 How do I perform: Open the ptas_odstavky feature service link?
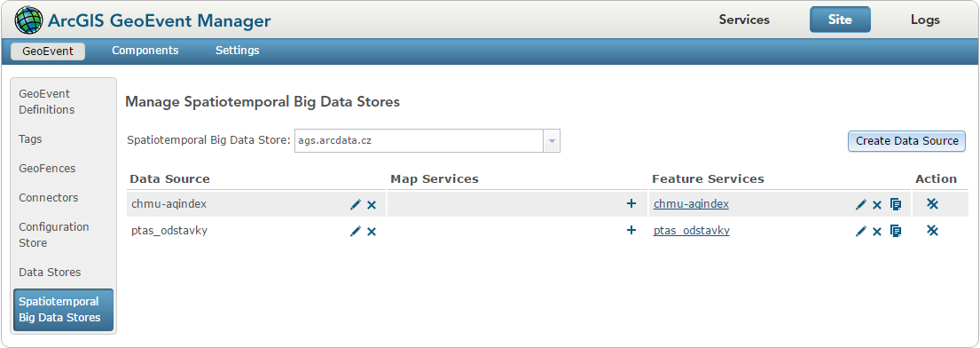point(692,231)
